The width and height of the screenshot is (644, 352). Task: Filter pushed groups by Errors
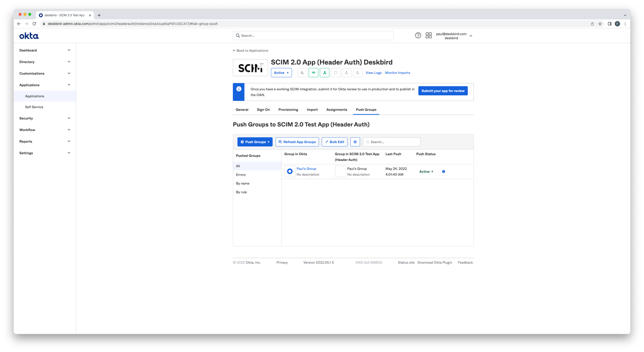coord(241,175)
